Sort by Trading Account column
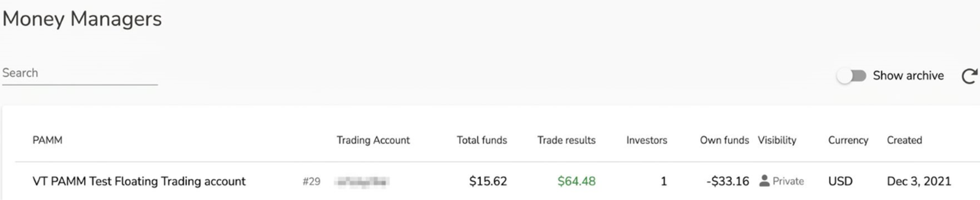This screenshot has height=200, width=980. click(373, 140)
